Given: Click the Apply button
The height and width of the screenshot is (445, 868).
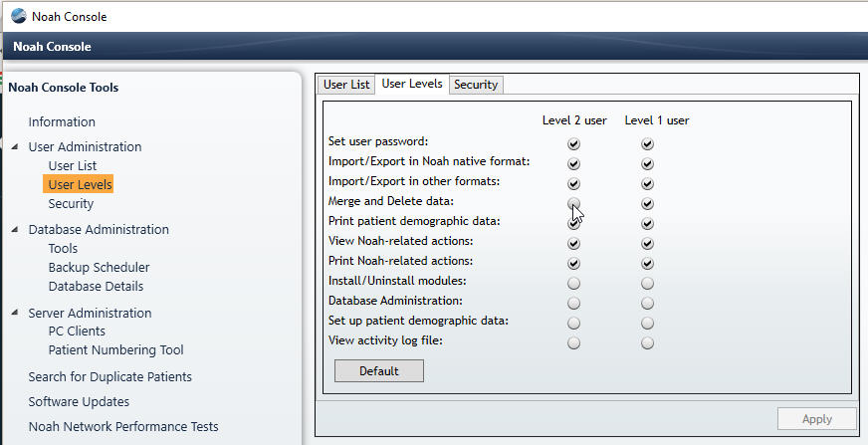Looking at the screenshot, I should (x=817, y=419).
